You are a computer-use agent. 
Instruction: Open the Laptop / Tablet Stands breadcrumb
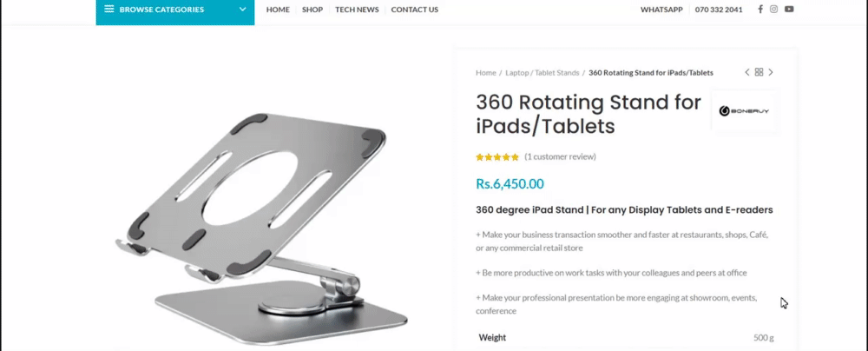pyautogui.click(x=542, y=73)
